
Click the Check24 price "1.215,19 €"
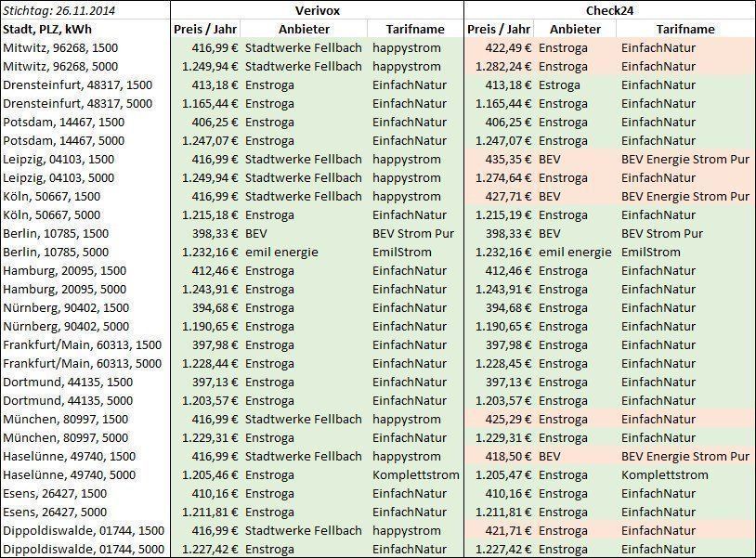[503, 214]
